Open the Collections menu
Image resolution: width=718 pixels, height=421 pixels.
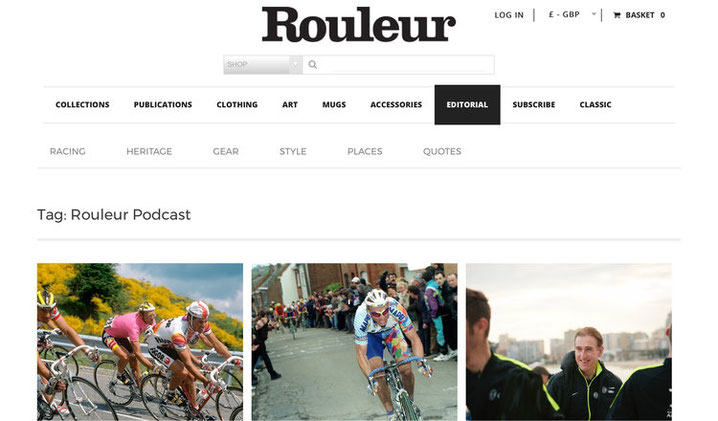click(x=82, y=104)
